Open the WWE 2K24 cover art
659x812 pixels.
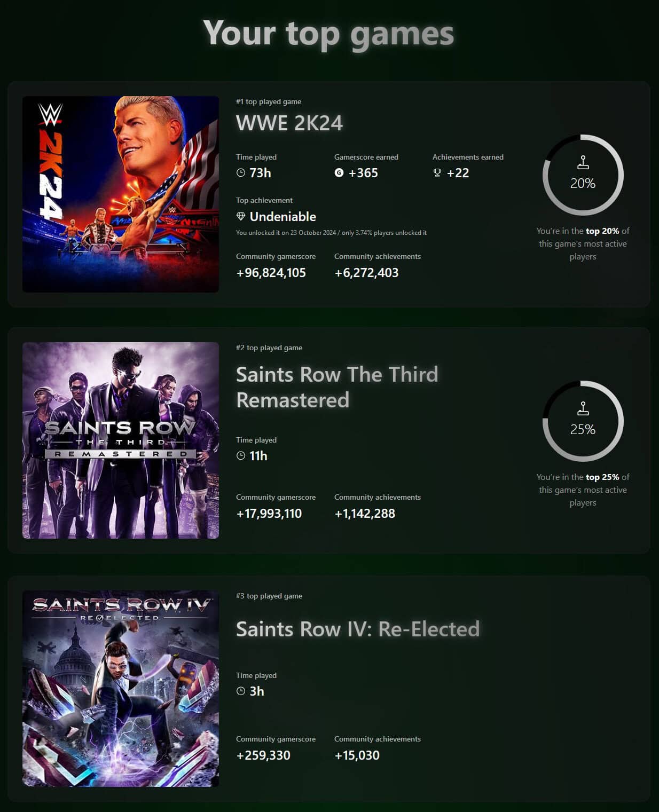(121, 194)
